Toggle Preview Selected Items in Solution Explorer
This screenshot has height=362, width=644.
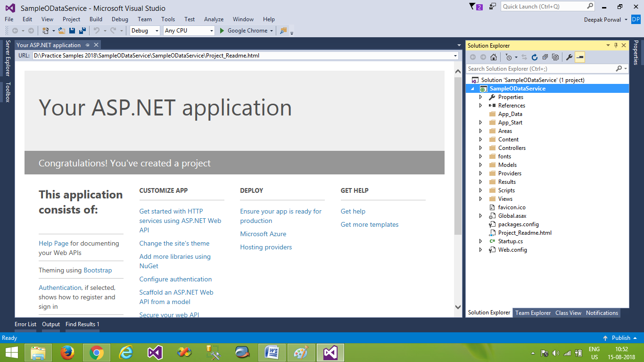click(x=580, y=57)
